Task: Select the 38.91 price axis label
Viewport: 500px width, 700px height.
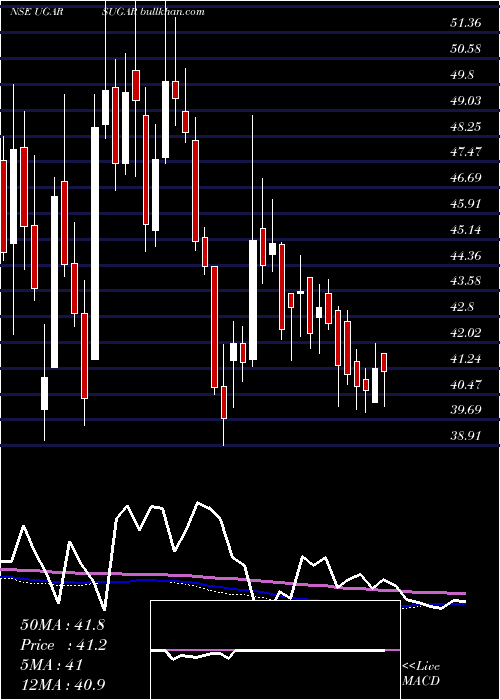Action: coord(466,435)
